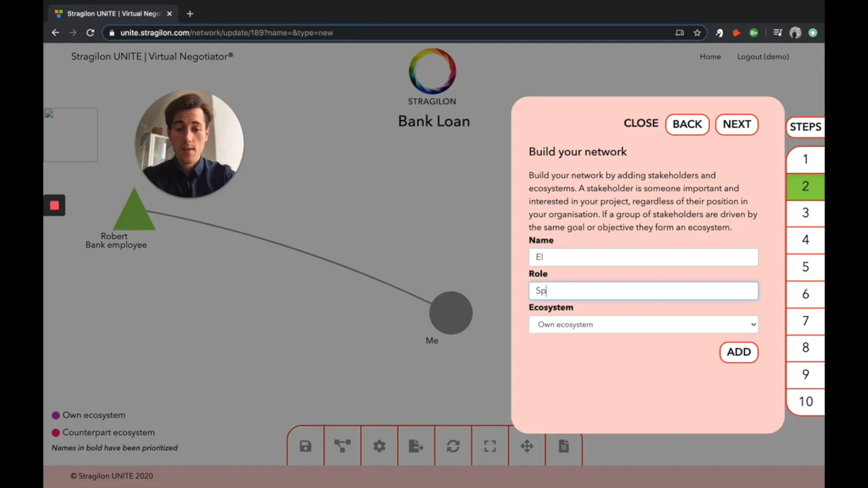Enter fullscreen using the brackets icon
This screenshot has width=868, height=488.
(491, 446)
